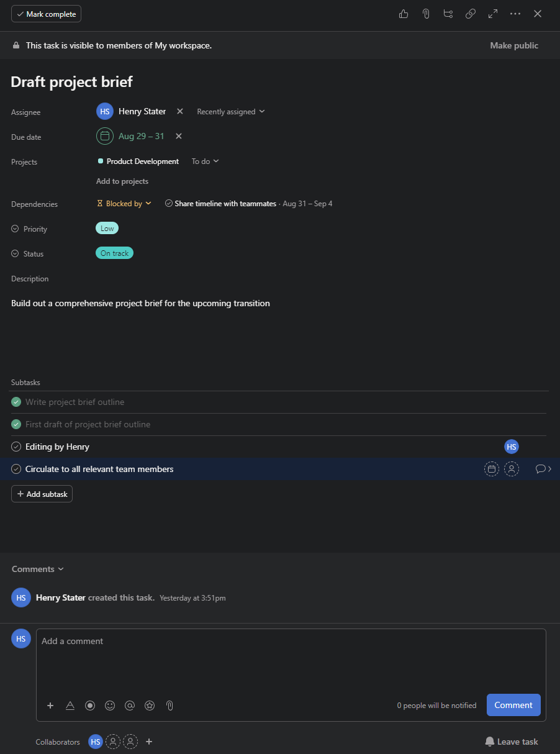
Task: Uncheck 'Write project brief outline' subtask
Action: [16, 402]
